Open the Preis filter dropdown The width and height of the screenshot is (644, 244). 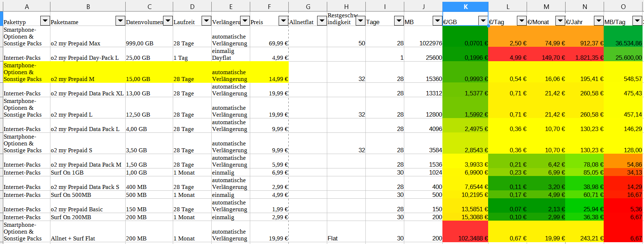(x=283, y=21)
